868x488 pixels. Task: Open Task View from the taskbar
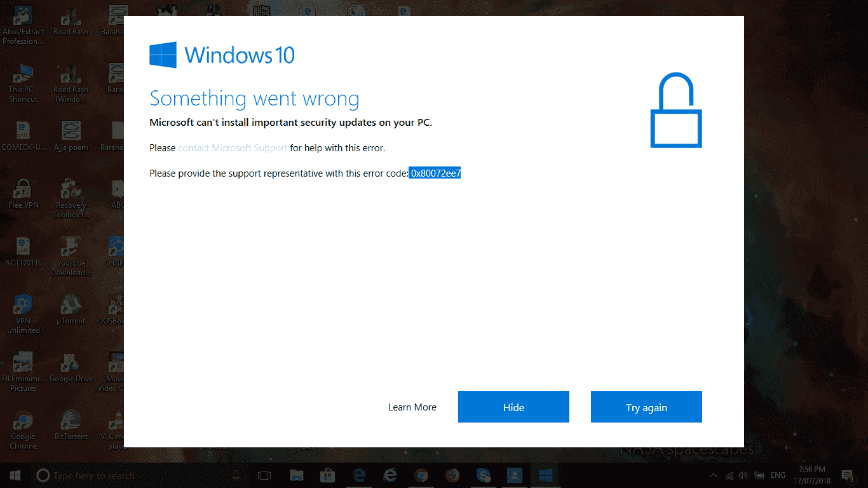[264, 475]
